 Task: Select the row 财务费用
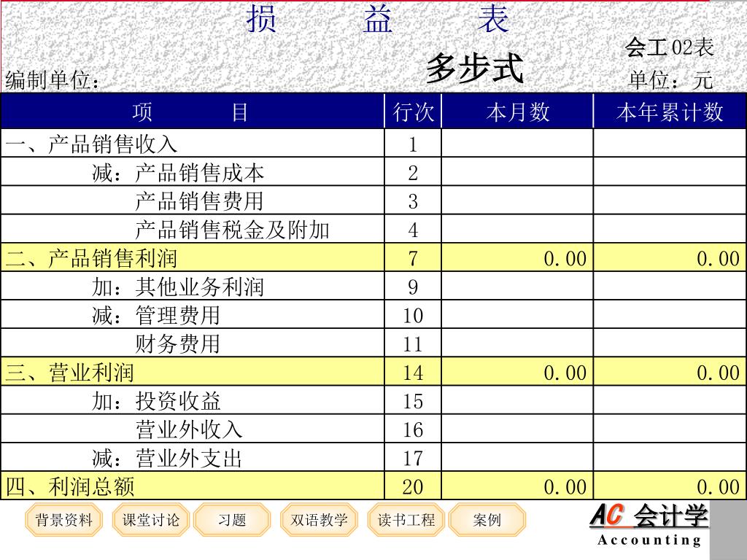(x=373, y=343)
